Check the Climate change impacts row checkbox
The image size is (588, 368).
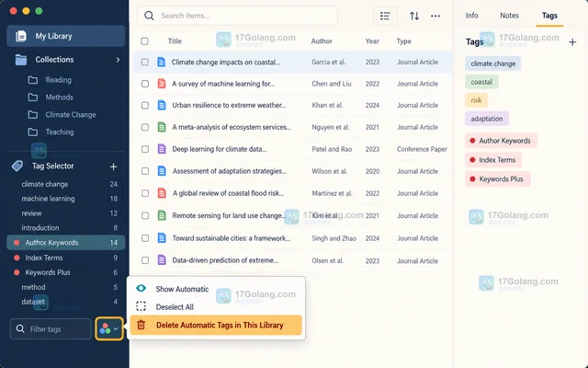point(145,62)
